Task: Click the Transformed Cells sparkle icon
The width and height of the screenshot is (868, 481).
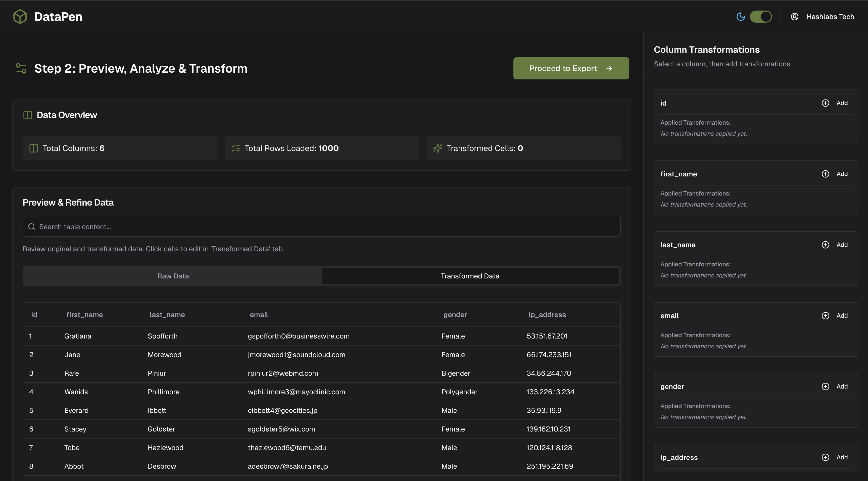Action: (x=438, y=148)
